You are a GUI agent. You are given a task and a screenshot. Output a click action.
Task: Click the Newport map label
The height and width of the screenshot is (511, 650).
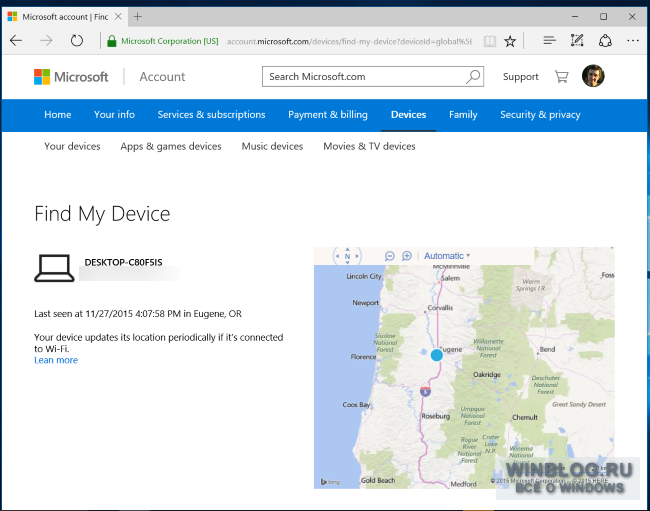pyautogui.click(x=366, y=303)
